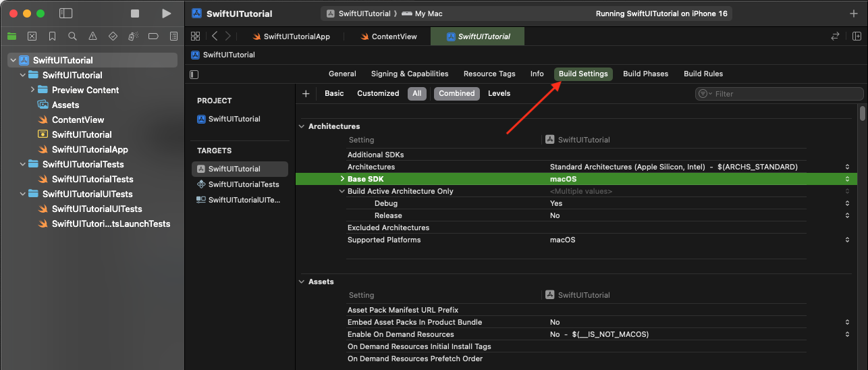Collapse the SwiftUITutorialUITests folder

(22, 194)
